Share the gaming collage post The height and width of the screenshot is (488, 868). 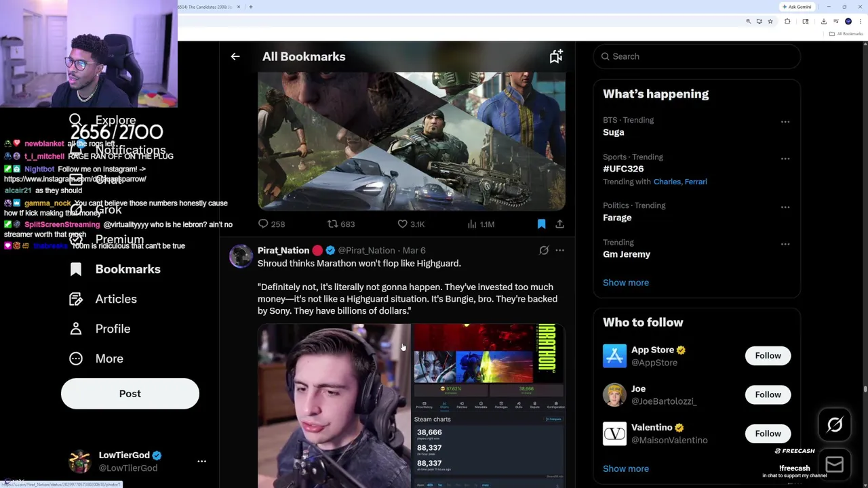[x=559, y=224]
